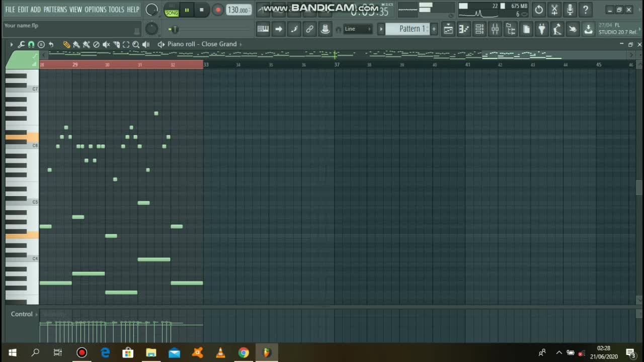Image resolution: width=644 pixels, height=362 pixels.
Task: Toggle step editing arrow button
Action: click(x=278, y=29)
